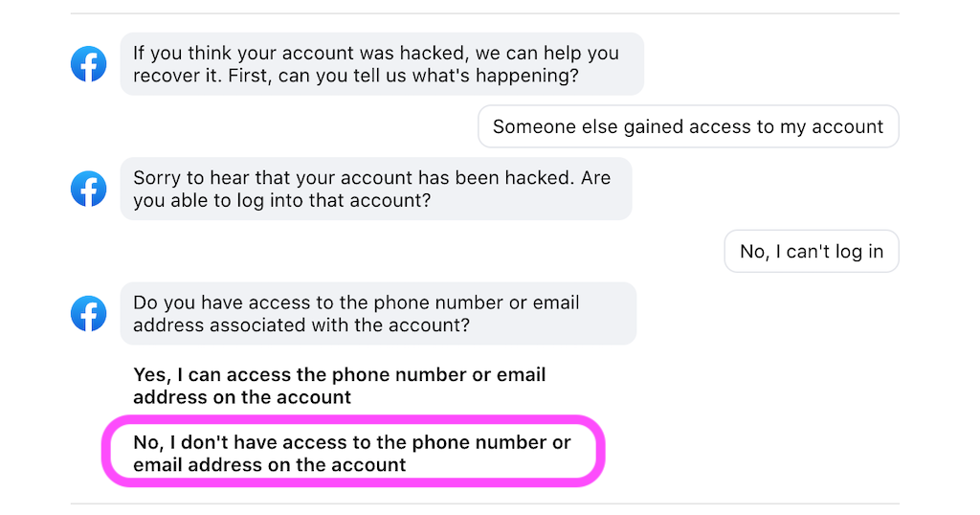The image size is (980, 515).
Task: Click 'address on the account' line of Yes option
Action: (242, 397)
